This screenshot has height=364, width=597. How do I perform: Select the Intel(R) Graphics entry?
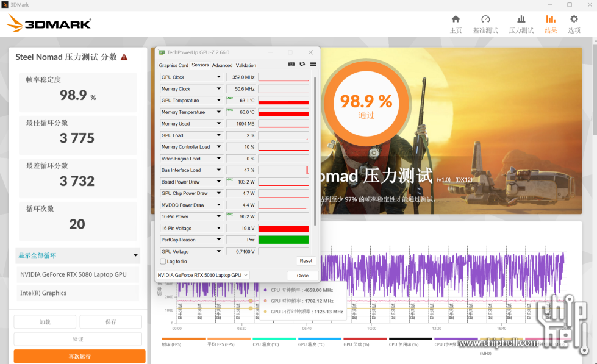click(x=77, y=293)
